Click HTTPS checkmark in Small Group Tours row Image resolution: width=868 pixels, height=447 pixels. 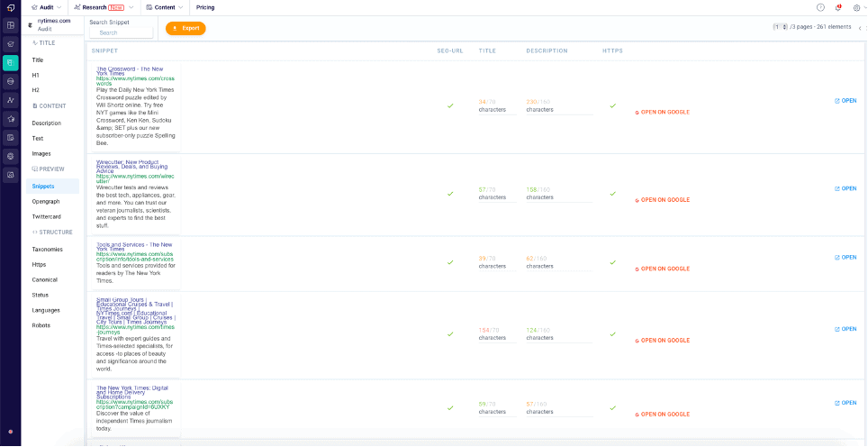612,334
